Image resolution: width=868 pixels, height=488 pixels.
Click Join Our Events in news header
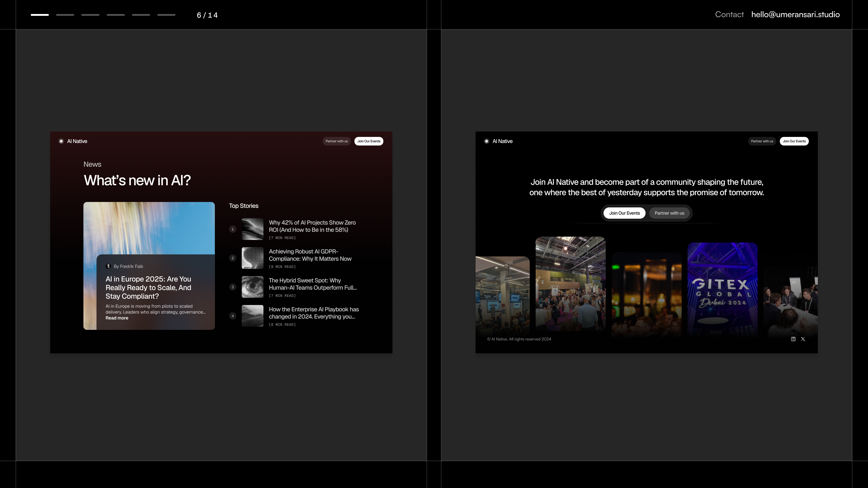pyautogui.click(x=369, y=141)
